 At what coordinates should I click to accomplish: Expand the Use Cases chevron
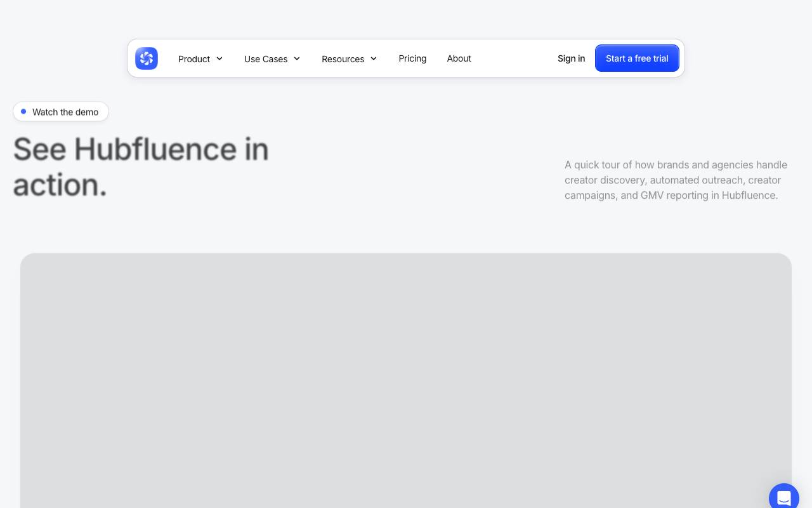(297, 58)
